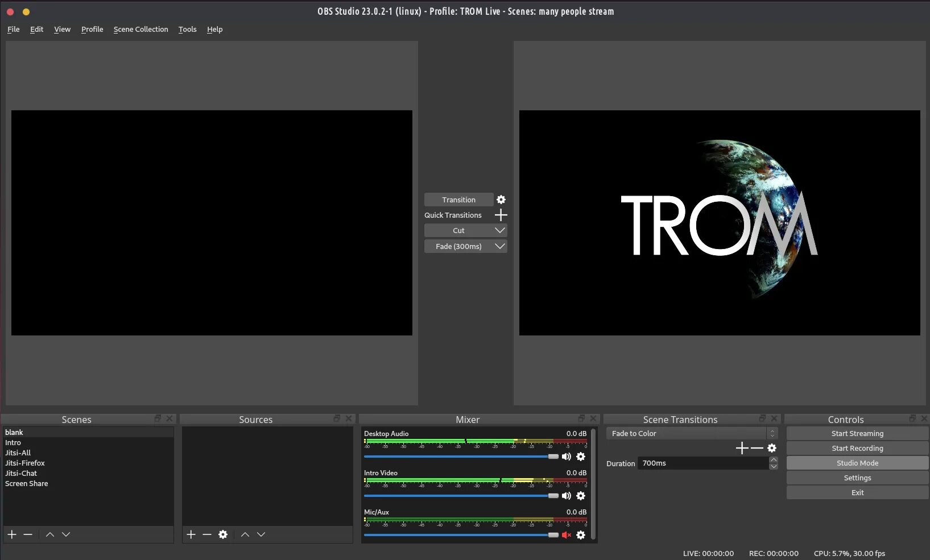930x560 pixels.
Task: Click Start Streaming
Action: pos(857,433)
